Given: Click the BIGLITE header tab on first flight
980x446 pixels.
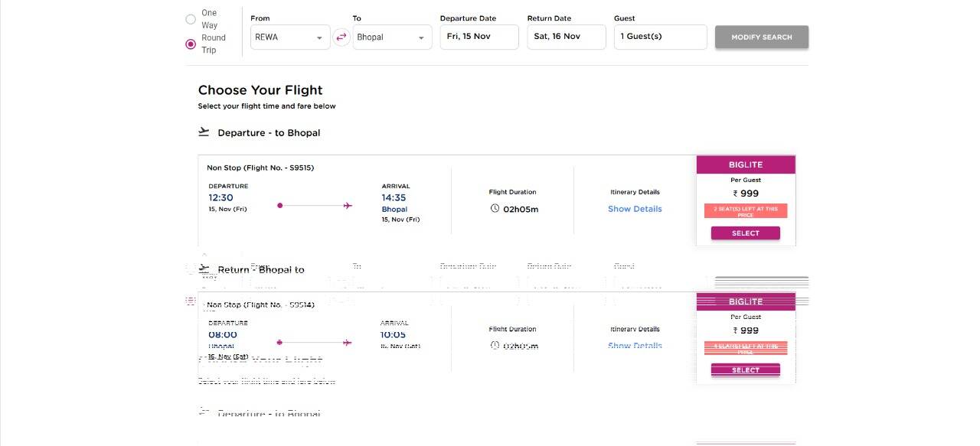Looking at the screenshot, I should coord(746,164).
